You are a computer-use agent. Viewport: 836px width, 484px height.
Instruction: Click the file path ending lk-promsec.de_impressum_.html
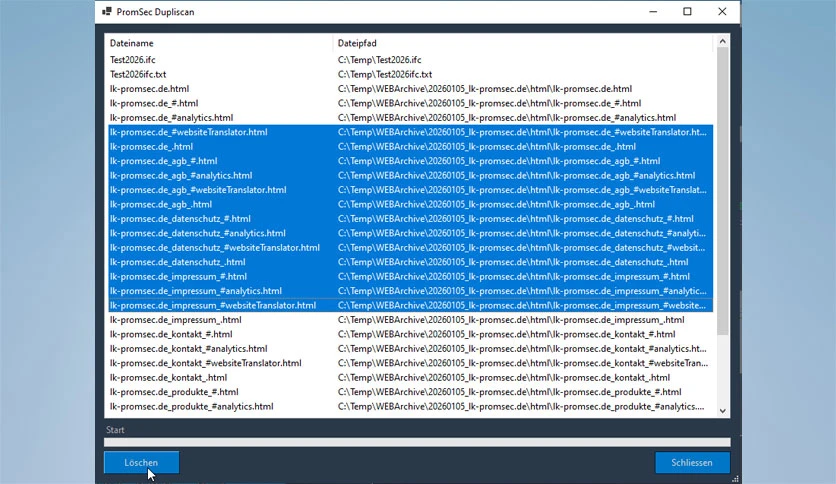pos(511,319)
